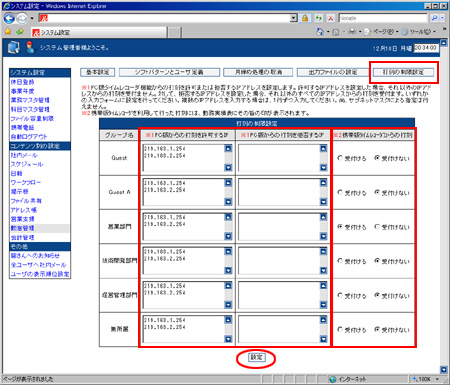Open the address bar history dropdown
This screenshot has width=450, height=385.
pyautogui.click(x=293, y=18)
